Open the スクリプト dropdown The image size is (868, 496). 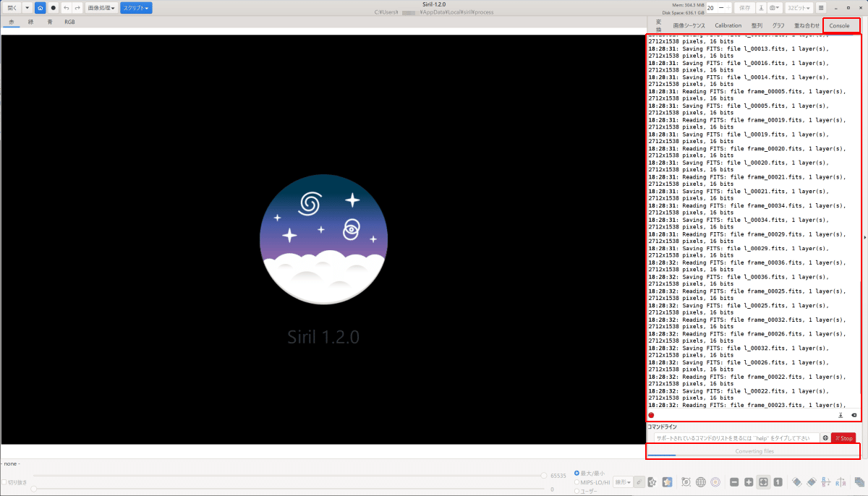(x=136, y=8)
